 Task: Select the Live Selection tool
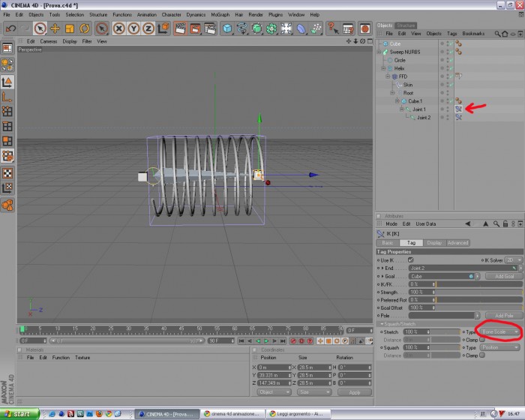40,28
